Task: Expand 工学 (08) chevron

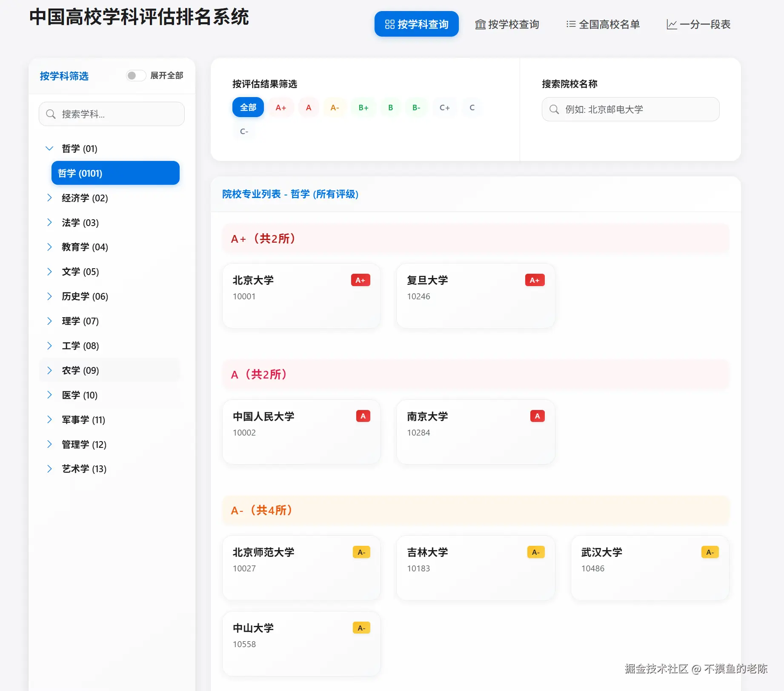Action: (x=49, y=346)
